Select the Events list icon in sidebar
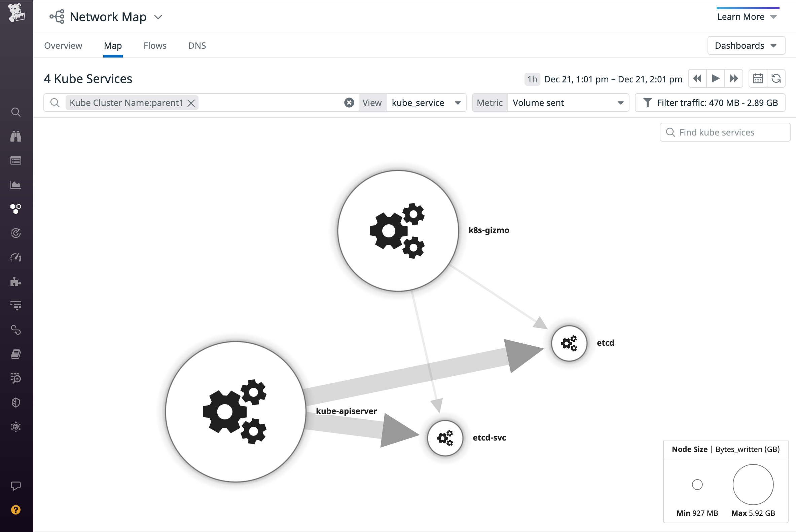This screenshot has width=796, height=532. [x=16, y=160]
